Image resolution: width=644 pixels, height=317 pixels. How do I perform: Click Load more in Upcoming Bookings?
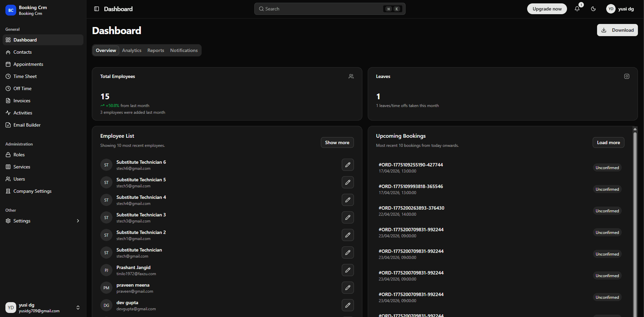pos(609,142)
